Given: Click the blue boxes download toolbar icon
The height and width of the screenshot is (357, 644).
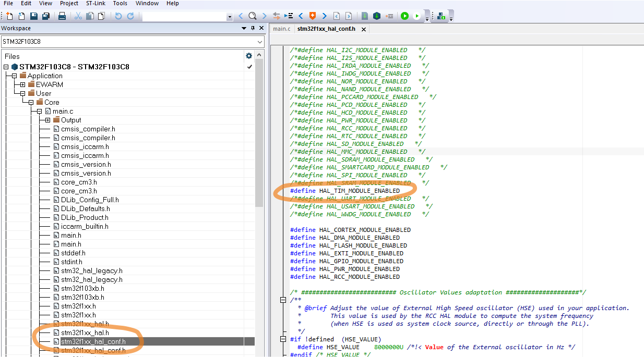Looking at the screenshot, I should click(441, 16).
